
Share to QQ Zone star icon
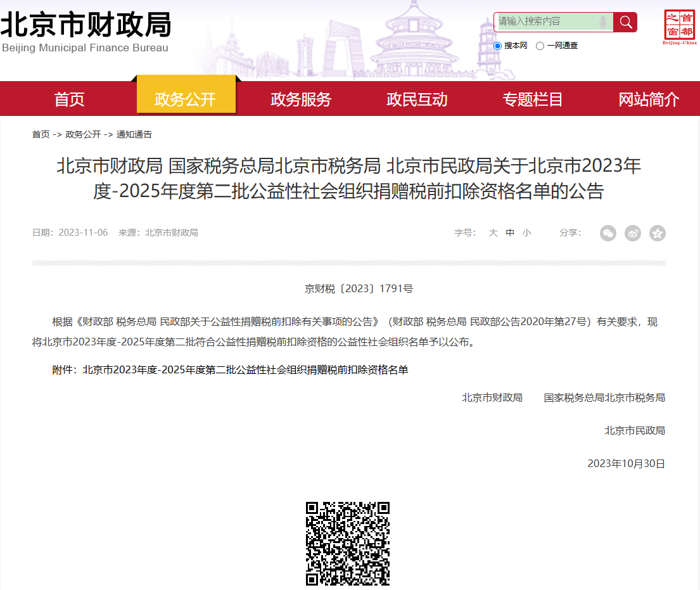pos(658,233)
